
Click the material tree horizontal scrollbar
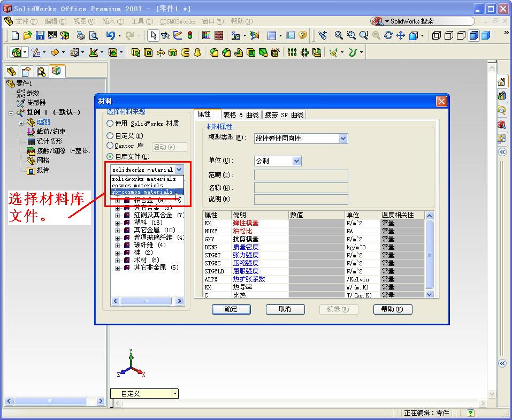[147, 301]
